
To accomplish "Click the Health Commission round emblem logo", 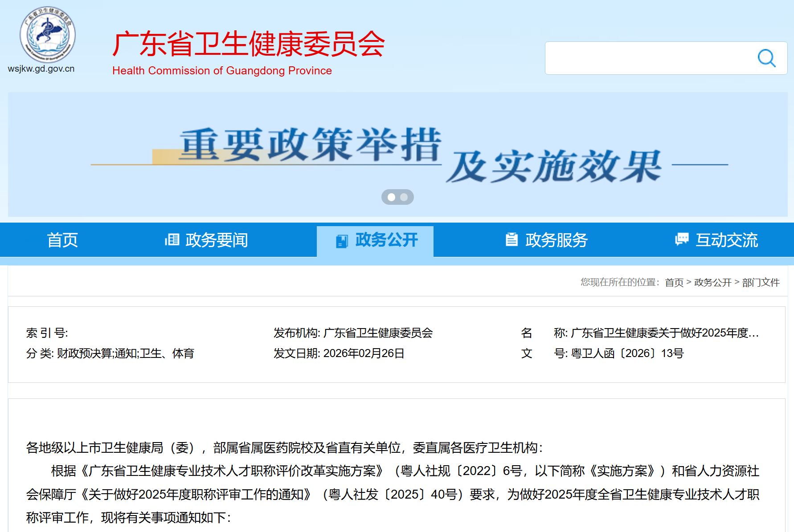I will click(47, 35).
